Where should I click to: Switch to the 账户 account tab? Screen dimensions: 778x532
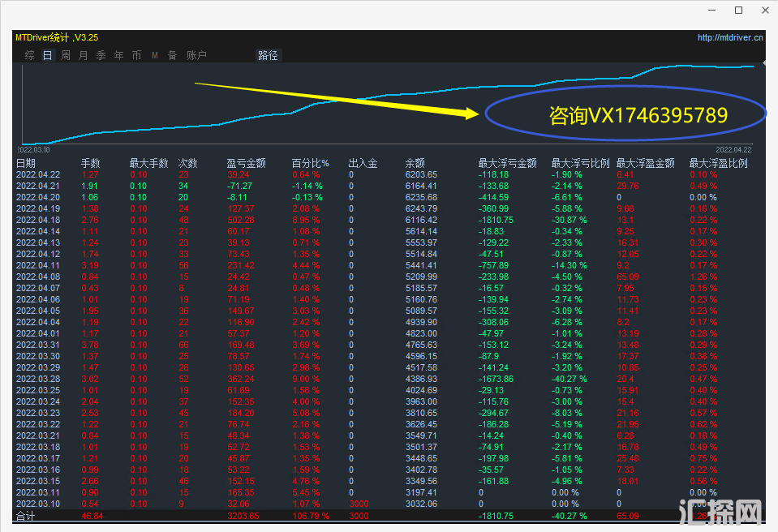click(x=196, y=56)
